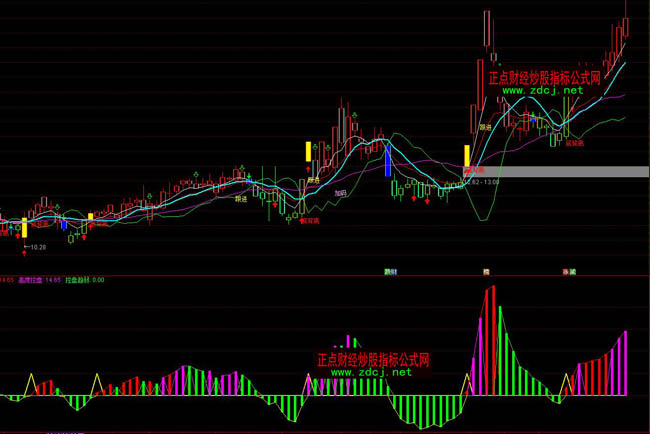Screen dimensions: 650x434
Task: Click the red up arrow below the 10.28 low
Action: [25, 254]
